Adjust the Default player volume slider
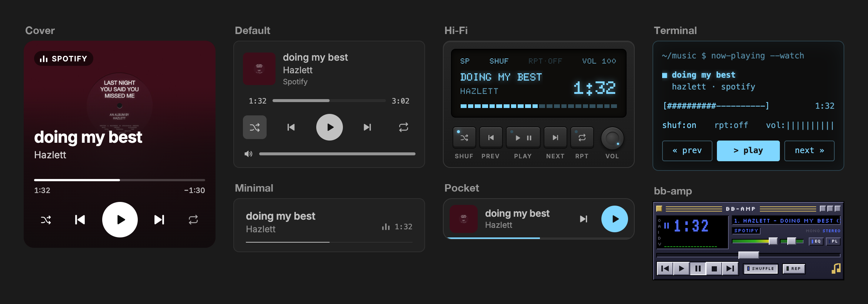Image resolution: width=868 pixels, height=304 pixels. 337,154
